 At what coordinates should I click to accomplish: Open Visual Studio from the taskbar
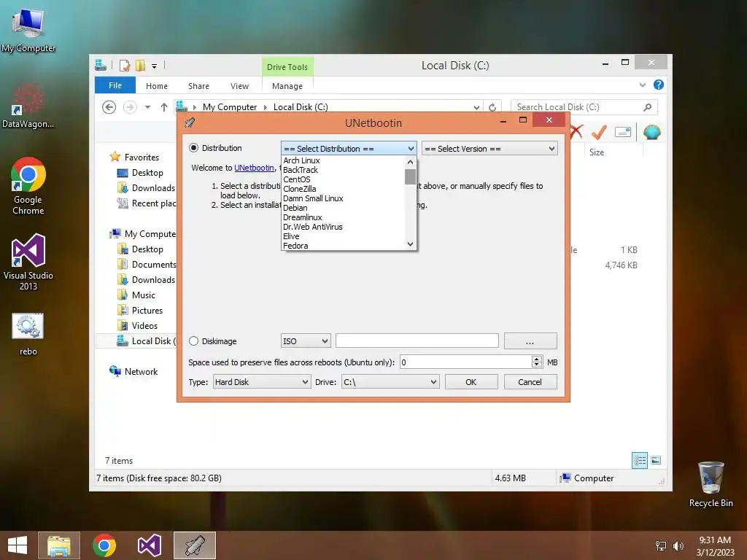click(149, 545)
